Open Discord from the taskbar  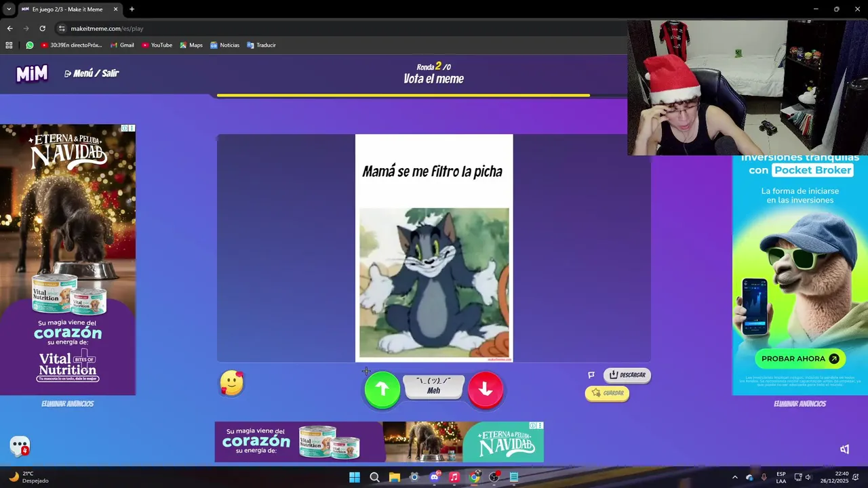tap(435, 477)
